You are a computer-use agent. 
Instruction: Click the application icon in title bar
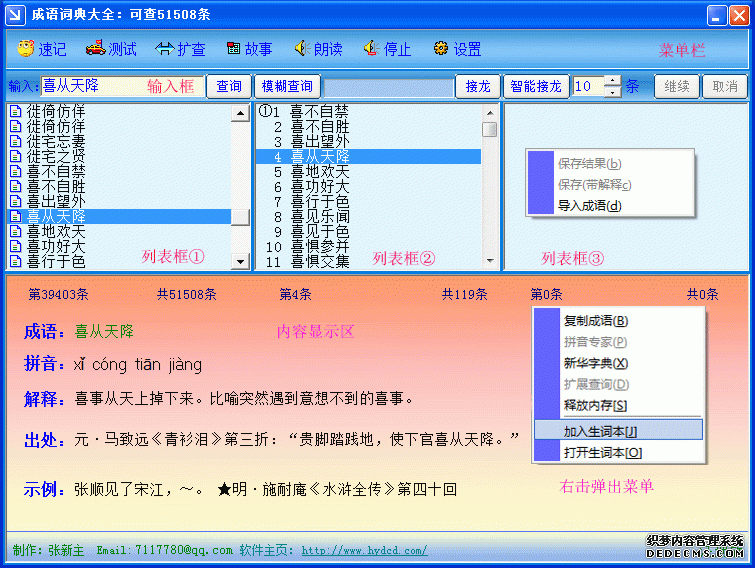15,14
